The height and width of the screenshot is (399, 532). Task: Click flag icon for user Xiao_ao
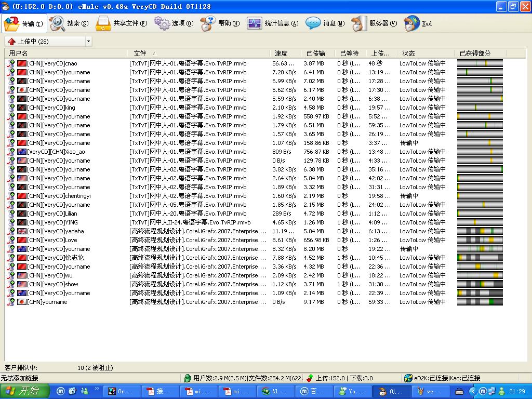(22, 152)
